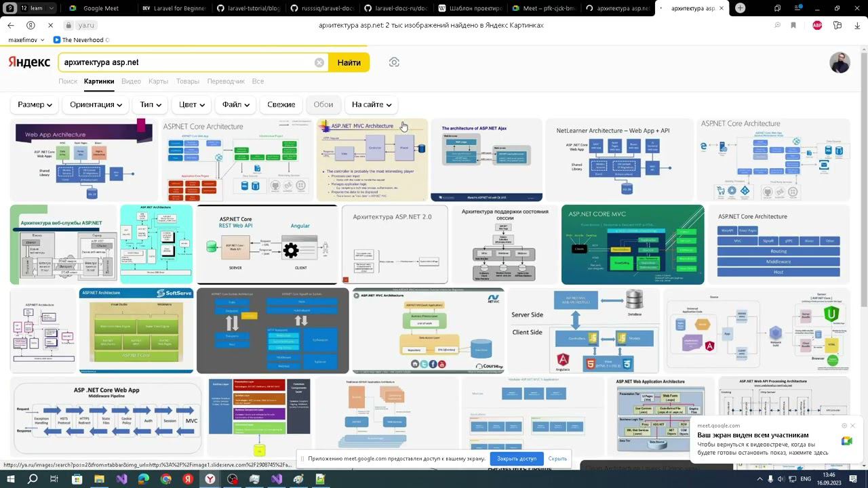Open the ASP.NET MVC Architecture thumbnail
868x488 pixels.
(372, 161)
